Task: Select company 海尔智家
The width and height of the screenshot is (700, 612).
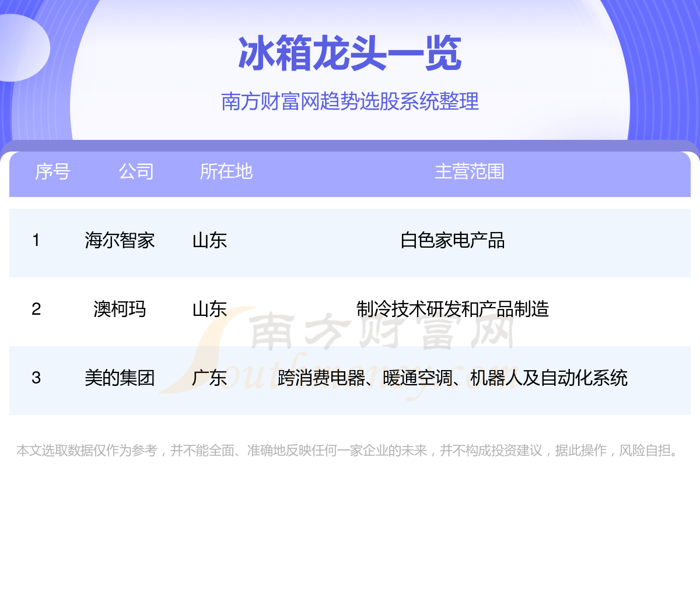Action: (120, 240)
